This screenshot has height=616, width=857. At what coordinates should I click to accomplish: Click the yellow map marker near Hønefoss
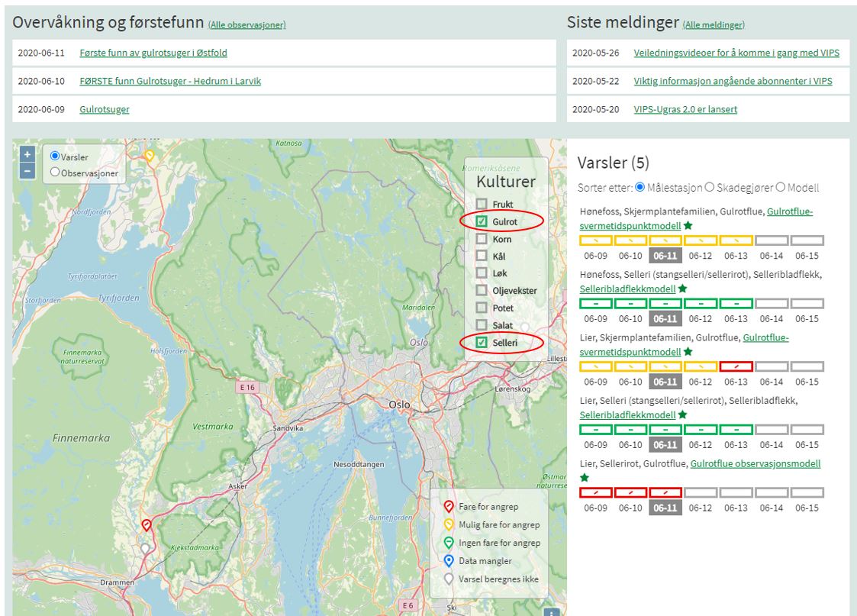coord(150,156)
